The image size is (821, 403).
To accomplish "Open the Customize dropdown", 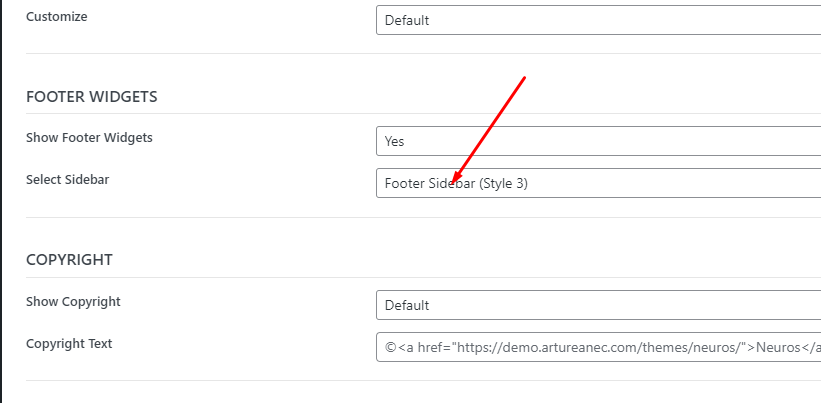I will 598,20.
